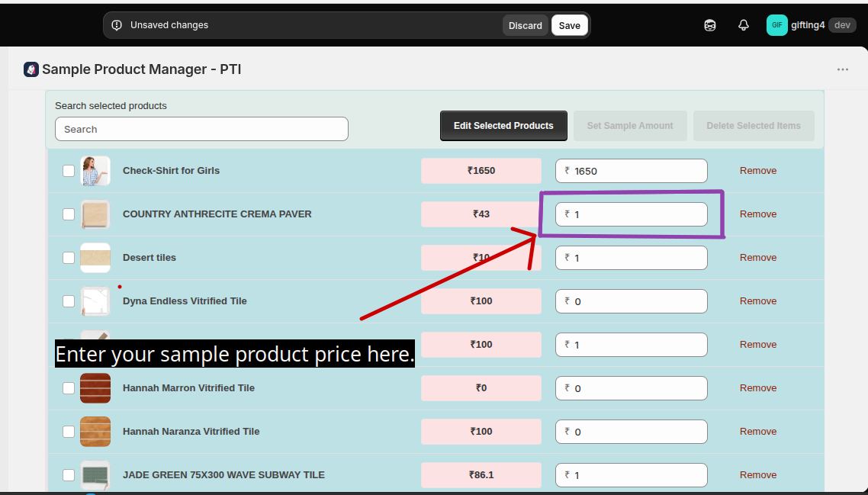The width and height of the screenshot is (868, 495).
Task: Edit the COUNTRY ANTHRECITE CREMA PAVER sample price
Action: tap(631, 214)
